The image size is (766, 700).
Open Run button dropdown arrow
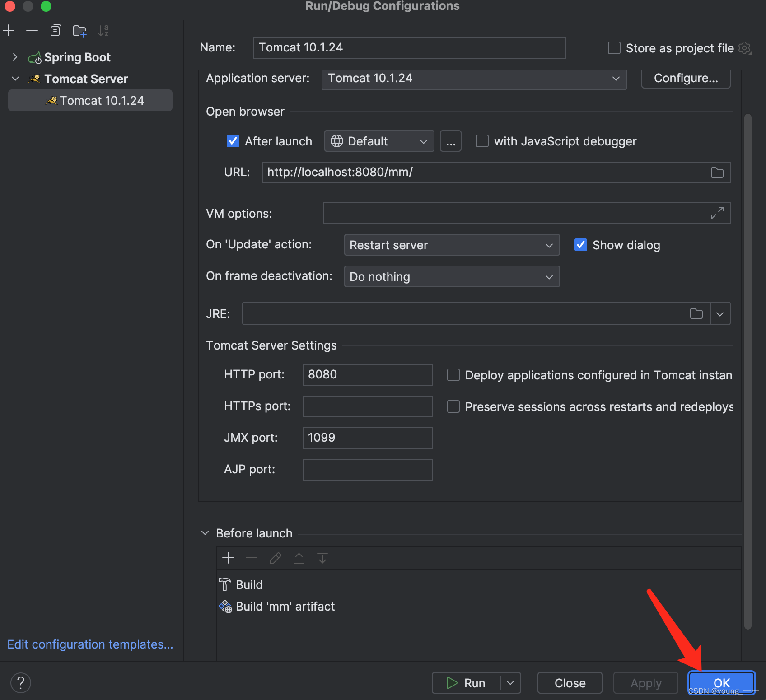(510, 683)
